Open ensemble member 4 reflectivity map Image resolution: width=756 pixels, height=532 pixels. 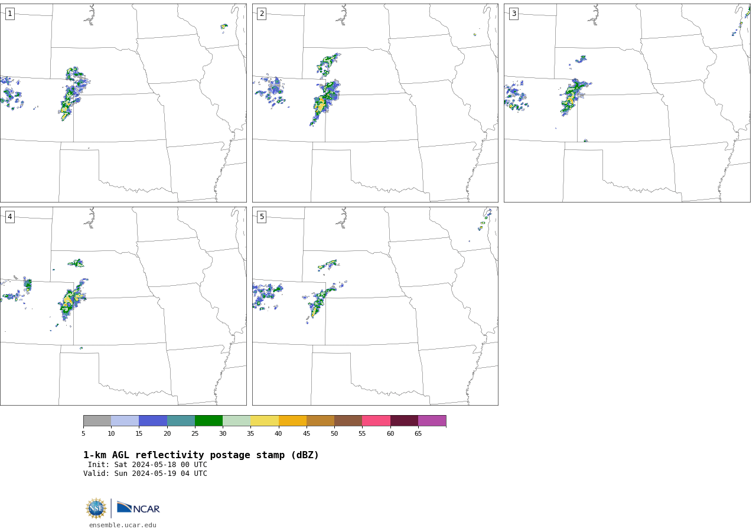[x=123, y=306]
